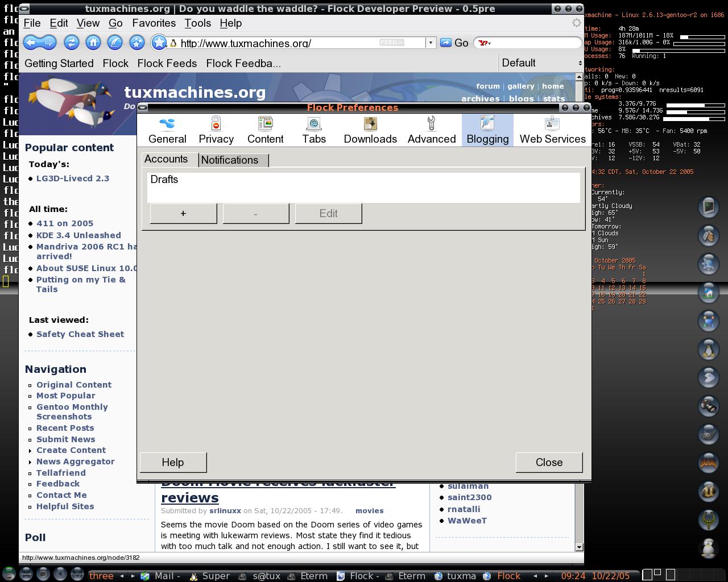
Task: Open the Content preferences pane
Action: pos(265,130)
